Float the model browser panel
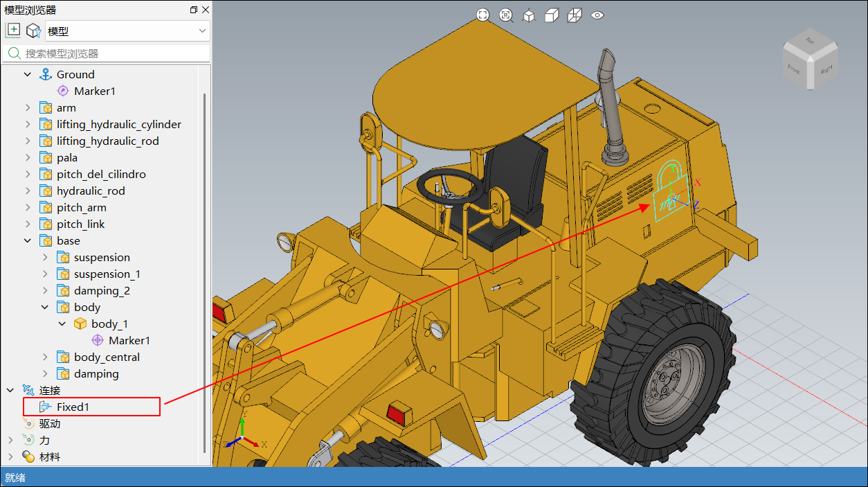This screenshot has height=487, width=868. [x=193, y=10]
